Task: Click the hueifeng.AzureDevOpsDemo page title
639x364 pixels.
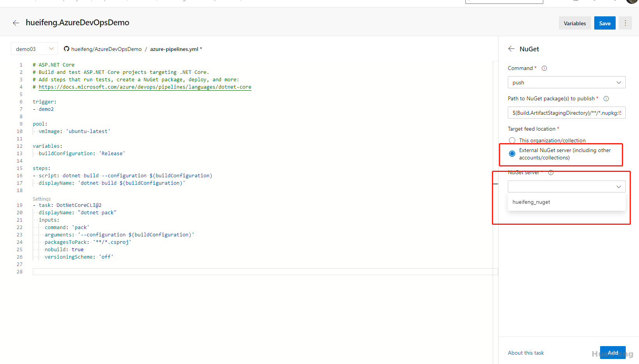Action: tap(77, 23)
